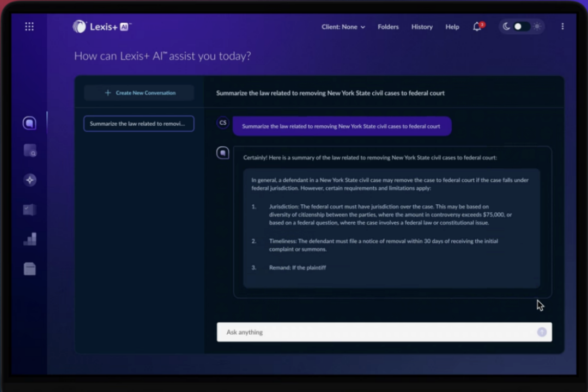Image resolution: width=588 pixels, height=392 pixels.
Task: Click the AI assistant response avatar icon
Action: [x=223, y=153]
